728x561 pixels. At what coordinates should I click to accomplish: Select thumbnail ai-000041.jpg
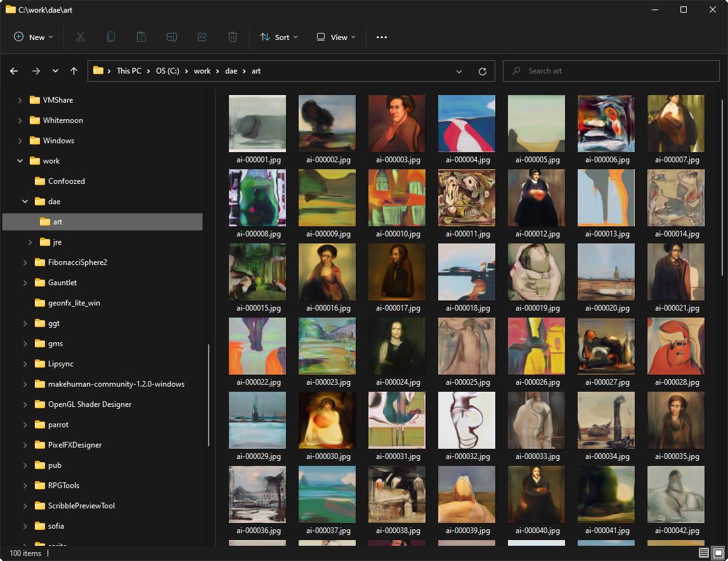[x=606, y=494]
